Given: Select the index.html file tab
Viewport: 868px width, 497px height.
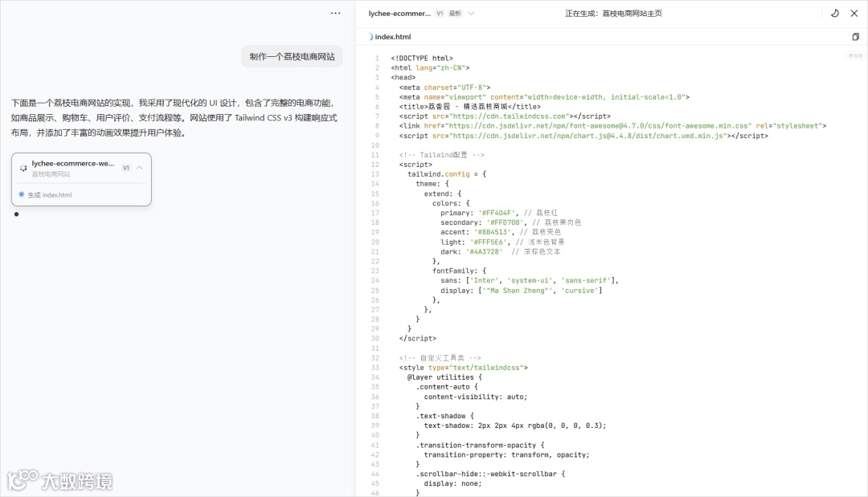Looking at the screenshot, I should coord(392,37).
